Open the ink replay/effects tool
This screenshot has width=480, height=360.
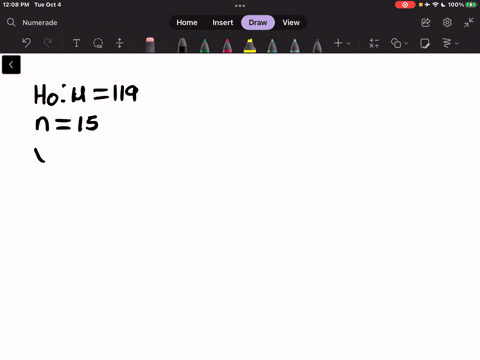(447, 43)
